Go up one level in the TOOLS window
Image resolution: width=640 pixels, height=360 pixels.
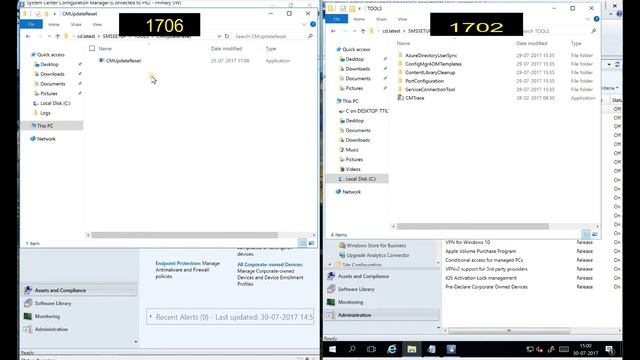[x=363, y=31]
